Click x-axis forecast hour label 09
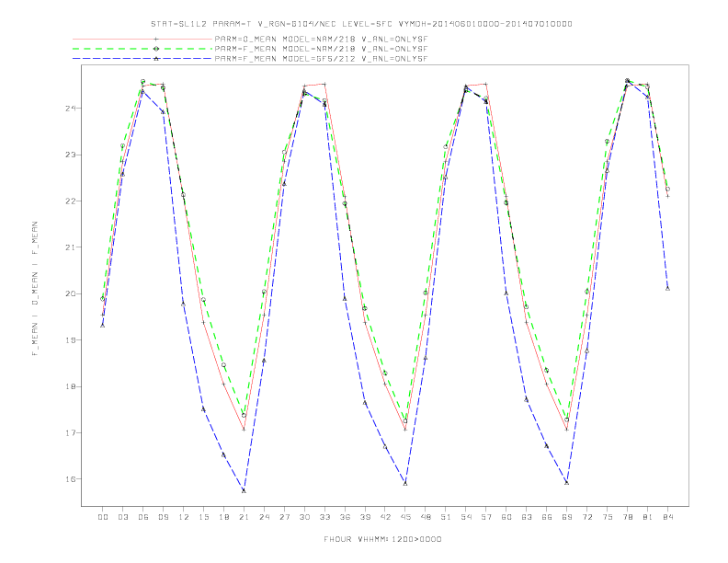The width and height of the screenshot is (728, 563). 163,517
